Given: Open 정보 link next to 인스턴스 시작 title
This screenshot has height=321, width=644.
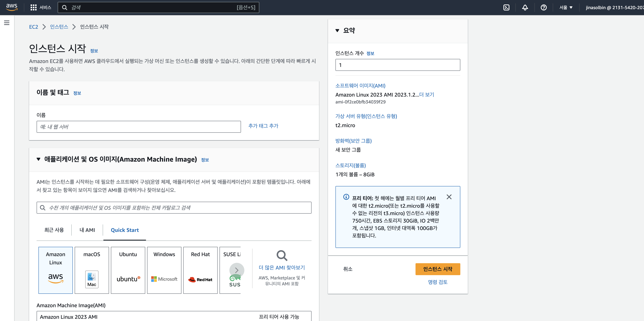Looking at the screenshot, I should [x=94, y=51].
